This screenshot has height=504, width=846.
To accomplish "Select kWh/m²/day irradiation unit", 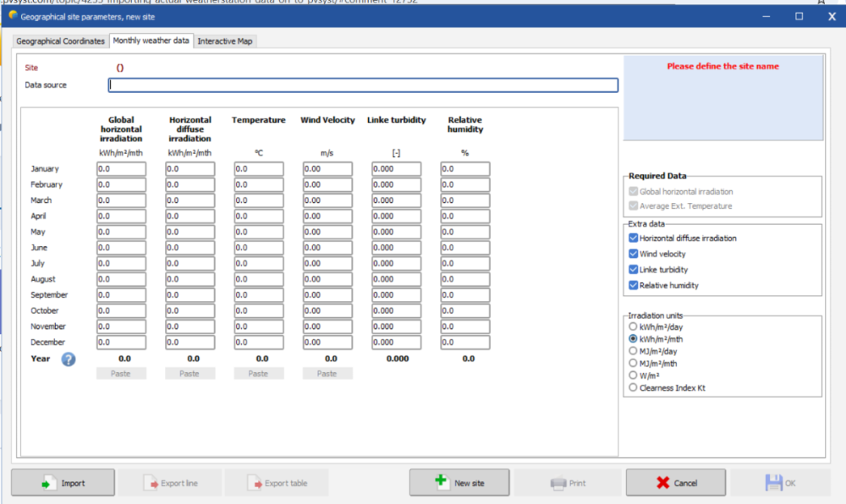I will tap(633, 326).
